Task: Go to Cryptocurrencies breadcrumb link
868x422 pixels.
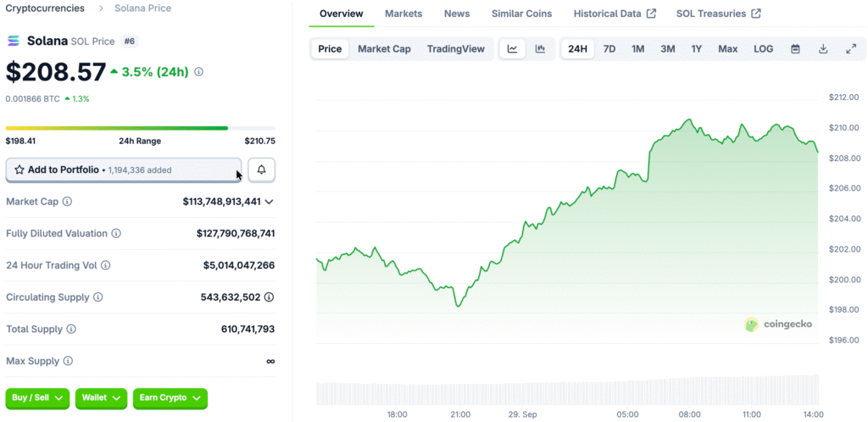Action: 45,8
